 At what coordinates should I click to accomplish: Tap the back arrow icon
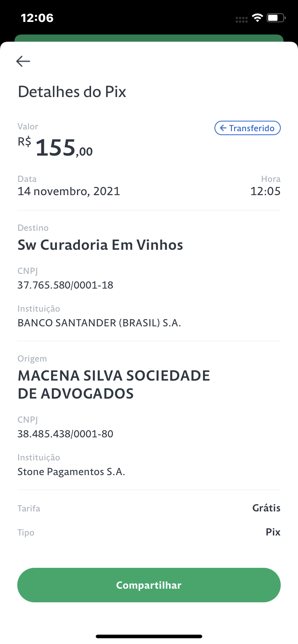tap(23, 61)
